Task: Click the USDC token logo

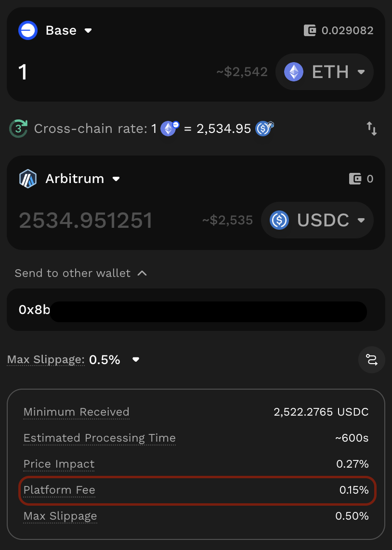Action: pos(279,220)
